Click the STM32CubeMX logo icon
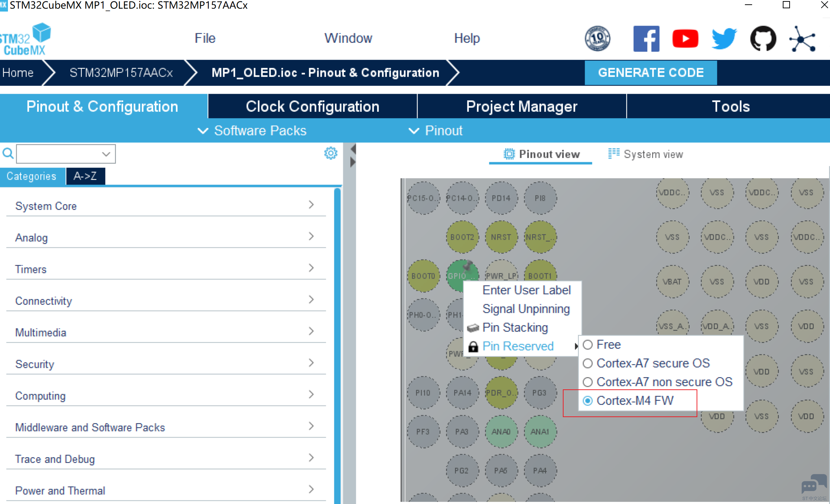The height and width of the screenshot is (504, 830). [25, 39]
